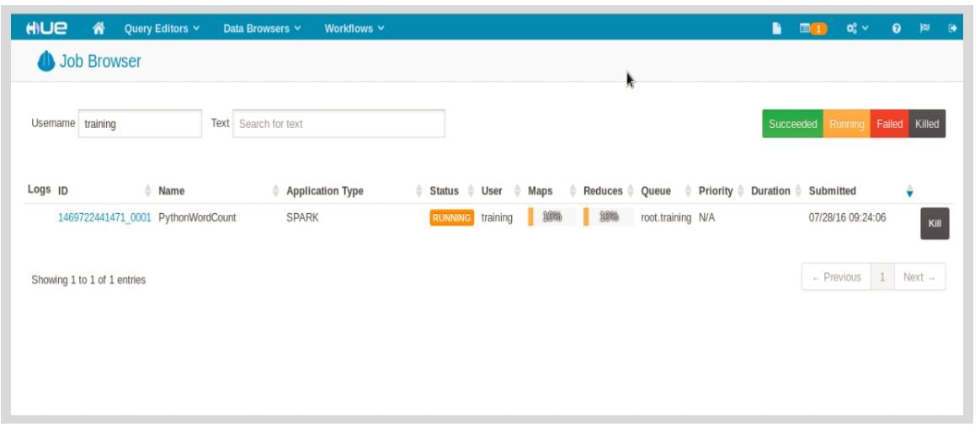Toggle the Killed status filter
This screenshot has height=438, width=980.
927,124
